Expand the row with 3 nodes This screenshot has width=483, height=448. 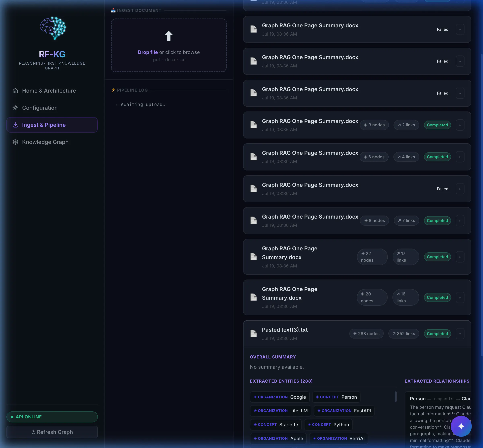click(460, 125)
